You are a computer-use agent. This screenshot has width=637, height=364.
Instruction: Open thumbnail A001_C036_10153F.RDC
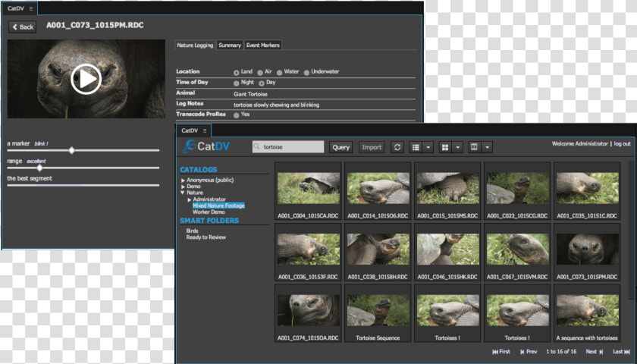coord(309,252)
